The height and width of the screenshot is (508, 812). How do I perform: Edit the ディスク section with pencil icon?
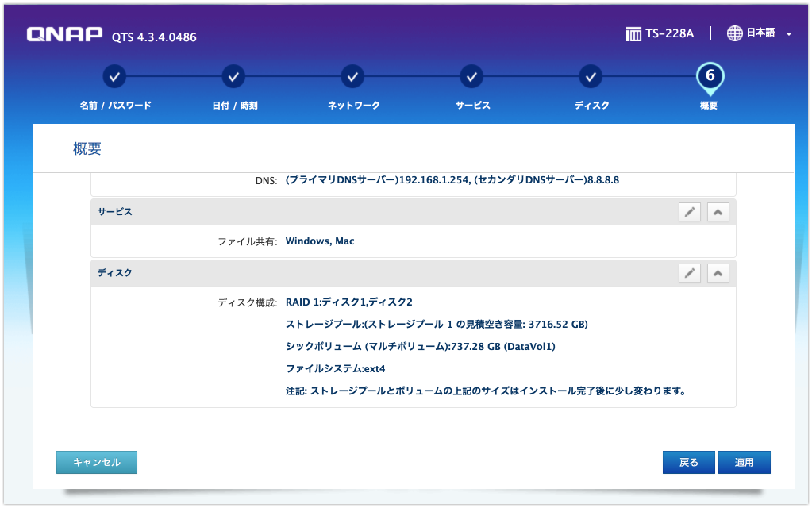click(x=689, y=272)
